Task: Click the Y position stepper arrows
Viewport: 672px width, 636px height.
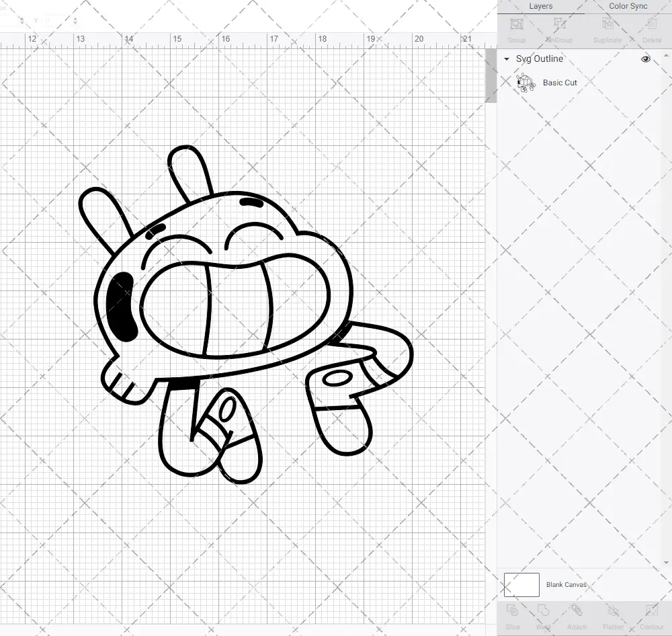Action: [x=75, y=21]
